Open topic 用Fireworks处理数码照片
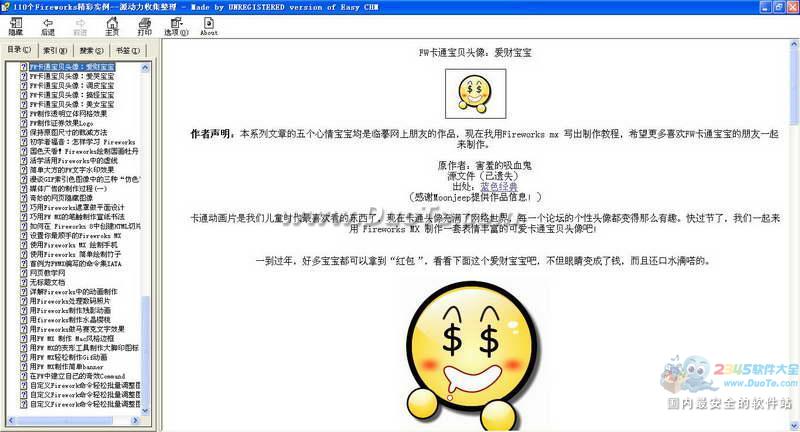This screenshot has width=800, height=432. tap(70, 300)
